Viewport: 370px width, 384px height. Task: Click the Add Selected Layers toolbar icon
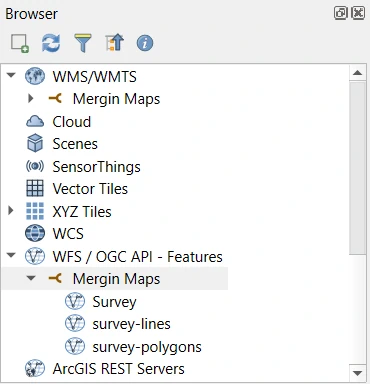pos(20,43)
